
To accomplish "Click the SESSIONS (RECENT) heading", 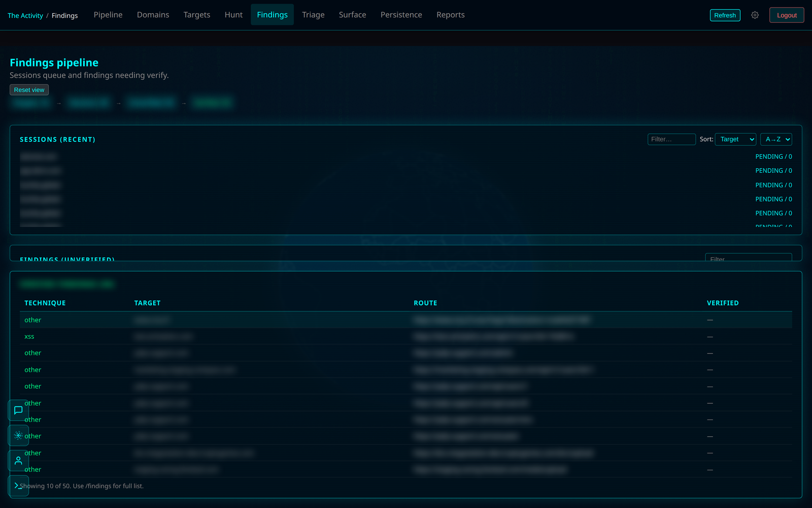I will tap(57, 139).
